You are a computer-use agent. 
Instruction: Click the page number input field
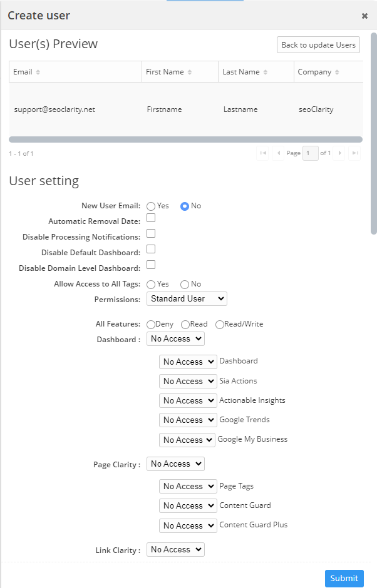310,153
